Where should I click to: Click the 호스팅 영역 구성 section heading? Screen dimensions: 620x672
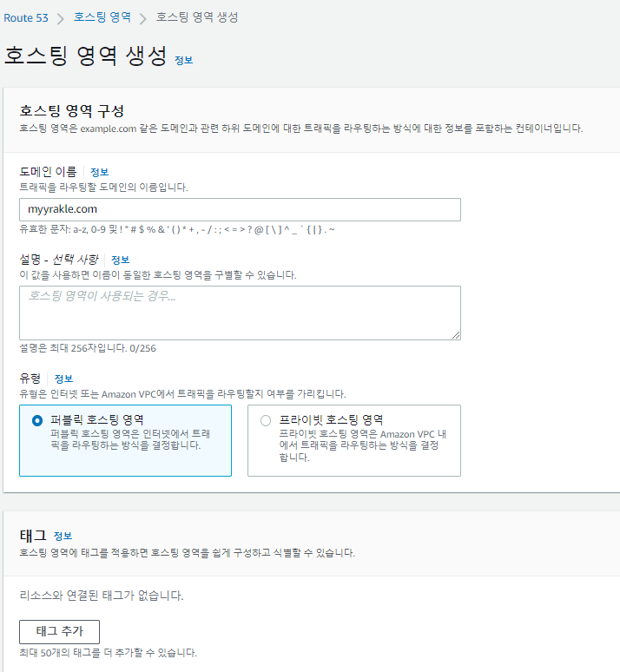(72, 110)
